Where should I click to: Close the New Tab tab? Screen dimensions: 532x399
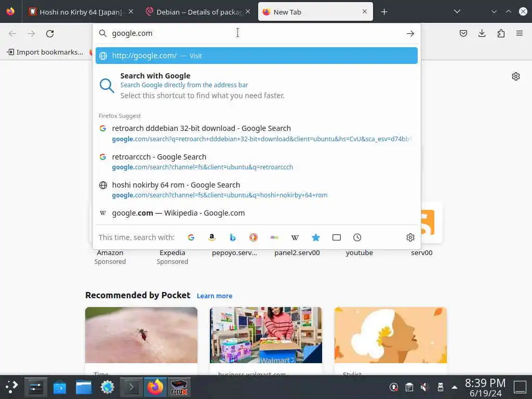365,11
